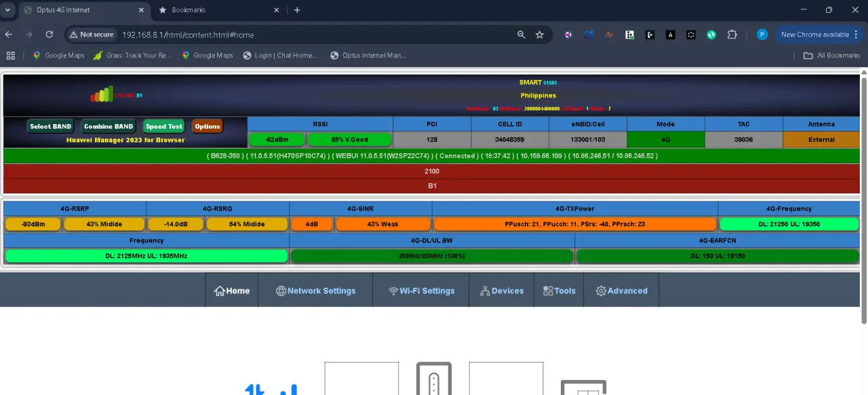Image resolution: width=868 pixels, height=395 pixels.
Task: Open the All Bookmarks folder
Action: point(831,56)
